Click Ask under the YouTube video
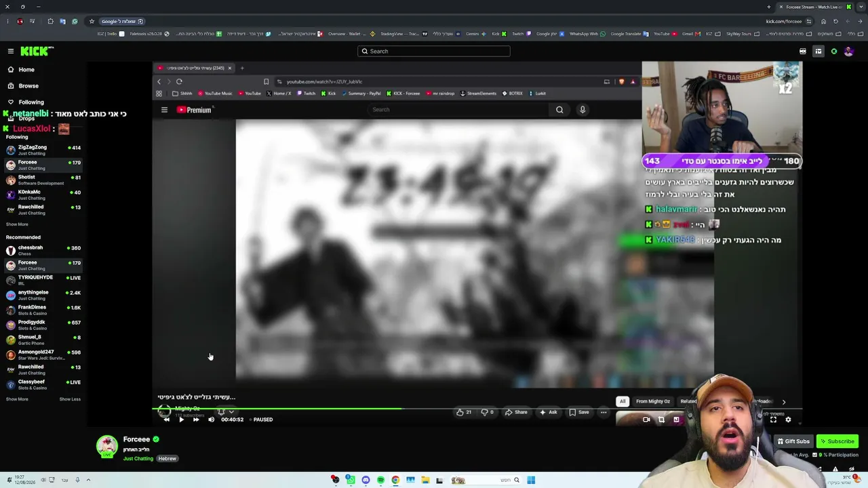 tap(548, 412)
